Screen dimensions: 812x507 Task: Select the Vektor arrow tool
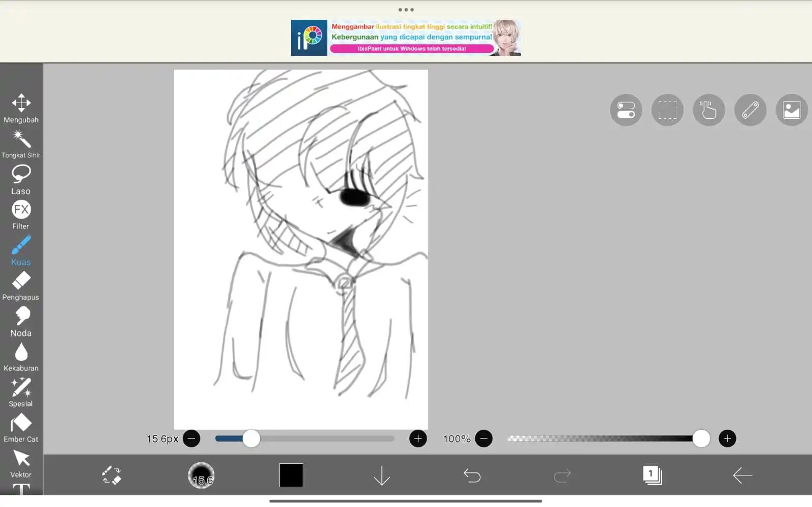[x=21, y=463]
